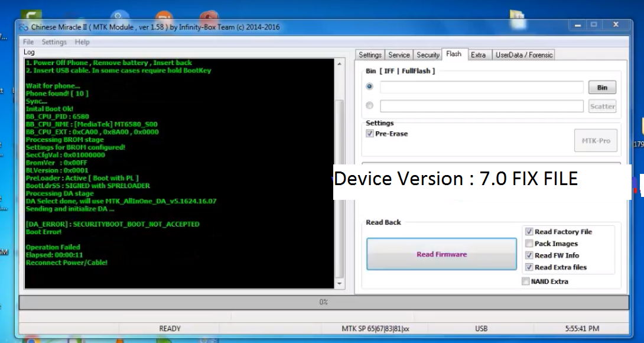The height and width of the screenshot is (343, 644).
Task: Click the Read Firmware button
Action: click(441, 254)
